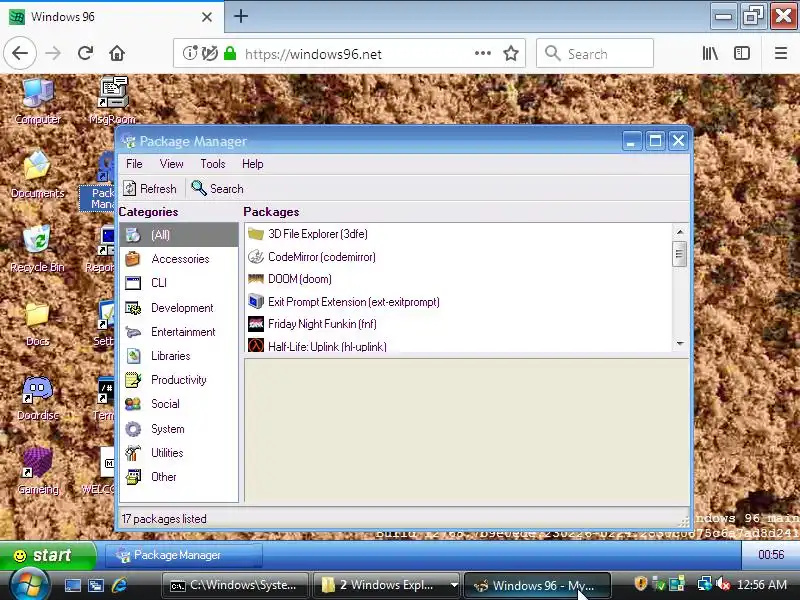Click the Search toolbar button in Package Manager
The image size is (800, 600).
point(217,189)
